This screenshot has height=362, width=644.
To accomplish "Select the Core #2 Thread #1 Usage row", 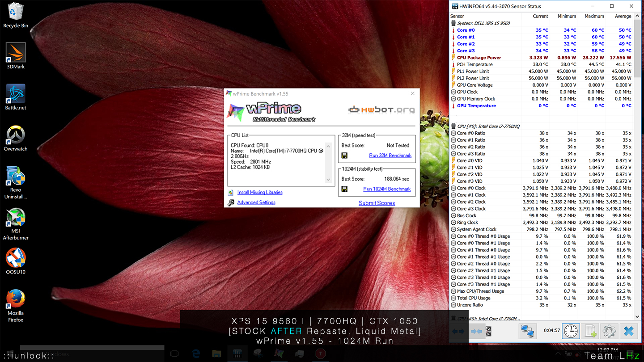I will point(541,271).
